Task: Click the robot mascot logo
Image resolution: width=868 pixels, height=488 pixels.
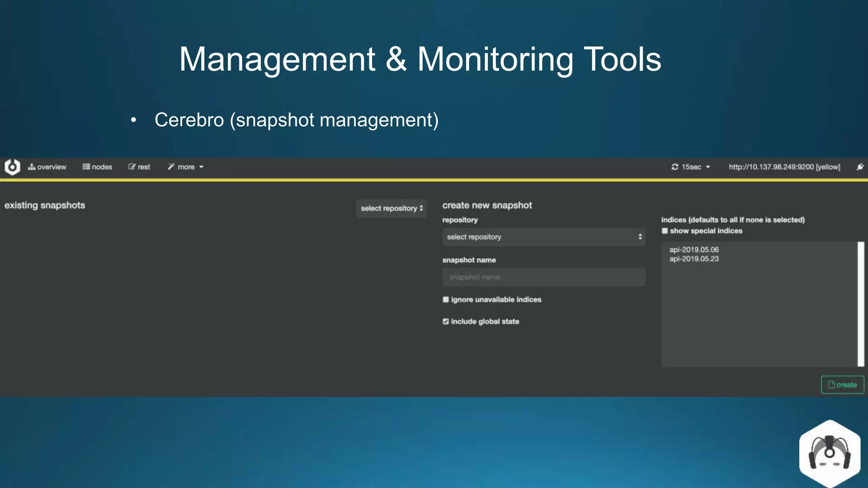Action: [x=830, y=453]
